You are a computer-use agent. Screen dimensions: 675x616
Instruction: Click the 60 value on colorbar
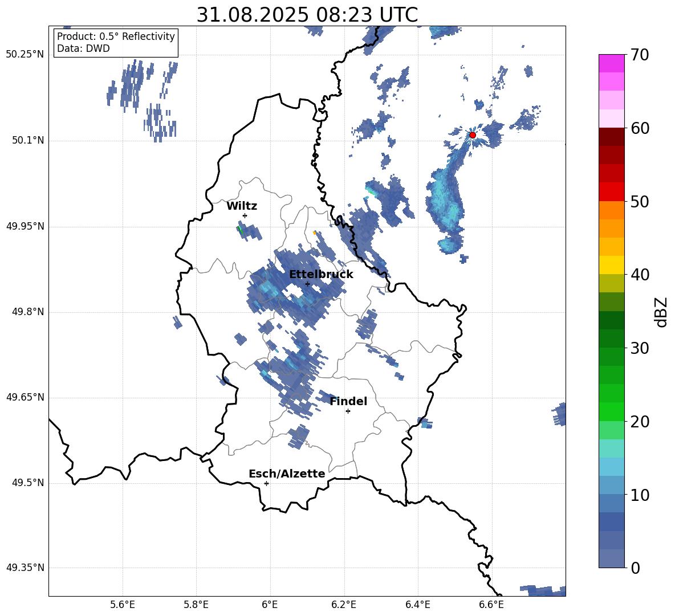click(x=640, y=128)
